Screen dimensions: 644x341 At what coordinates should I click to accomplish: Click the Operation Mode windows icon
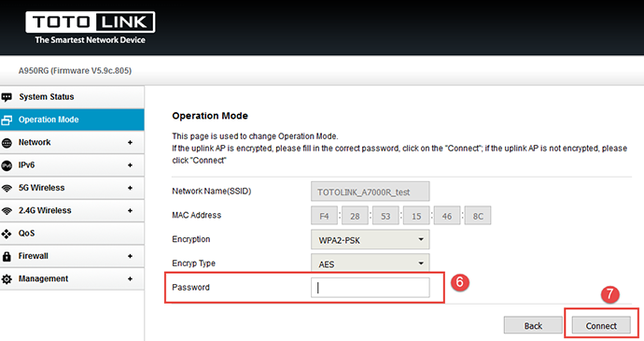(x=7, y=121)
